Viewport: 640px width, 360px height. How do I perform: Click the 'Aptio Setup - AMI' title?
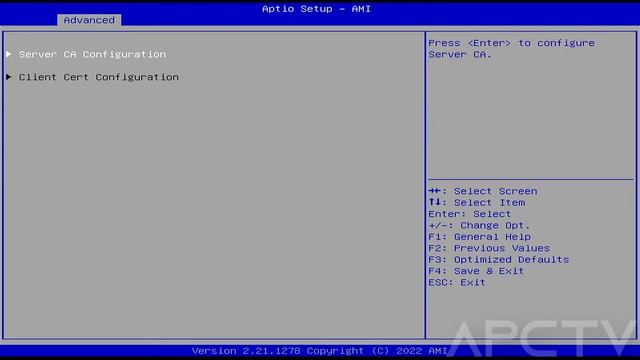tap(316, 9)
